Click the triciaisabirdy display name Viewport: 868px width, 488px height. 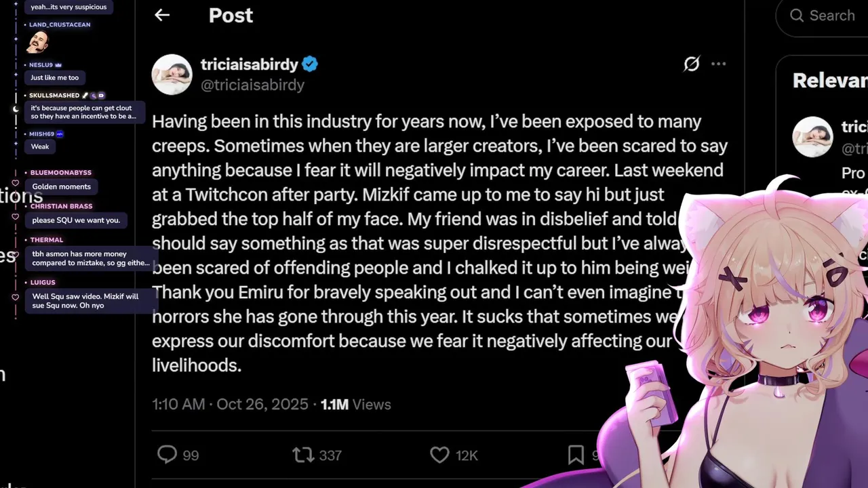click(x=249, y=64)
